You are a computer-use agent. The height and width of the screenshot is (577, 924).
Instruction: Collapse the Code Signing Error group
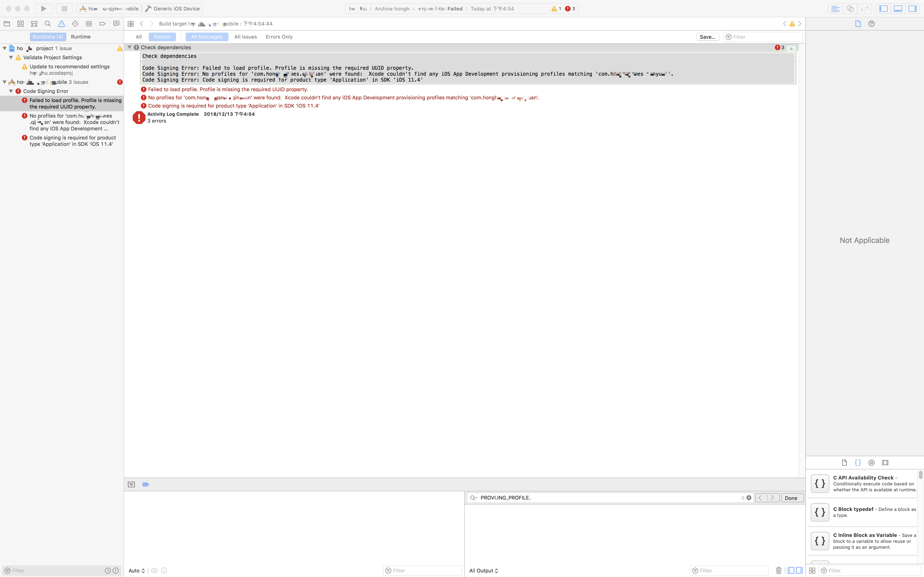[x=11, y=91]
